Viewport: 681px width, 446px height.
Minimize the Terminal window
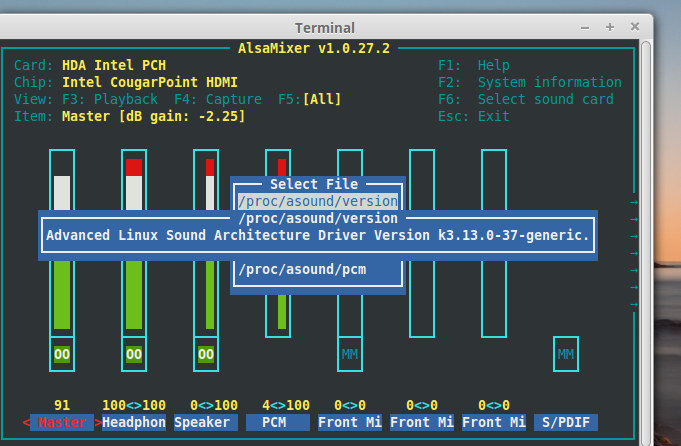click(x=585, y=28)
